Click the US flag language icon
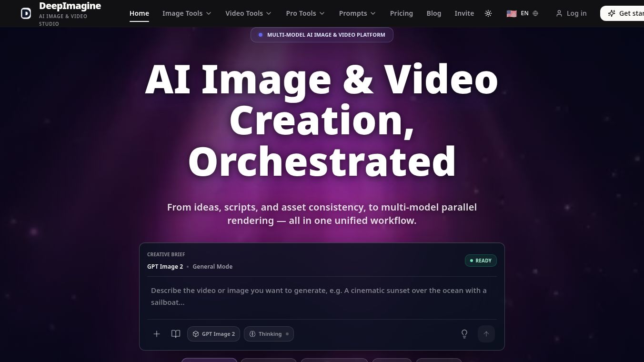644x362 pixels. point(512,13)
